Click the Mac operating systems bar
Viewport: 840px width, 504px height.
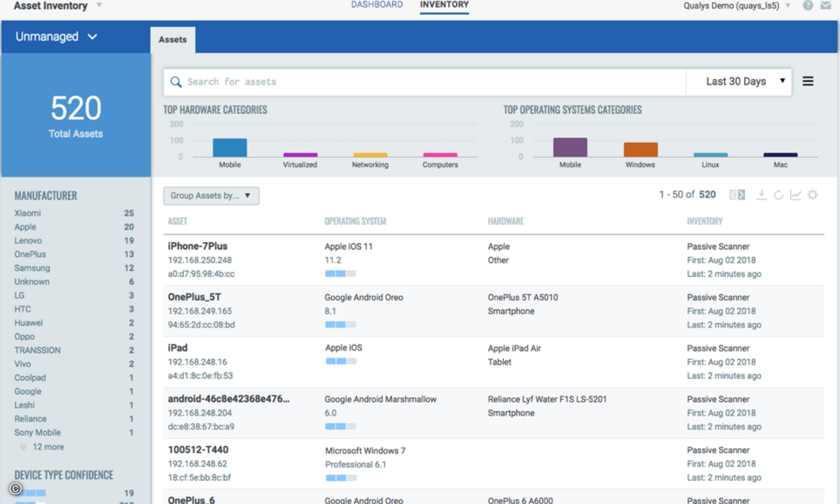[x=780, y=155]
